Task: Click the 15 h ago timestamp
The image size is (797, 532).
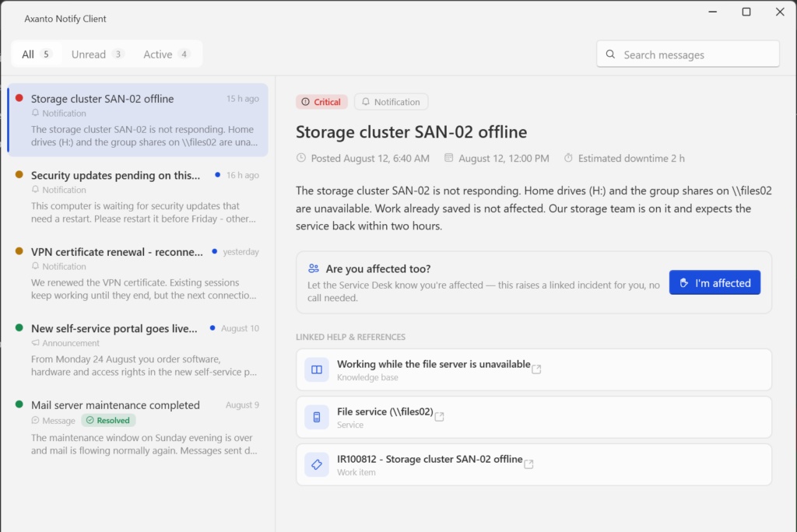Action: coord(243,99)
